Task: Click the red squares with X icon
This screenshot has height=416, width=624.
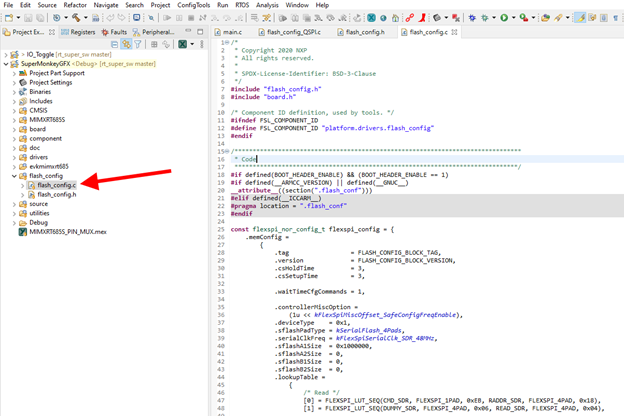Action: coord(456,18)
